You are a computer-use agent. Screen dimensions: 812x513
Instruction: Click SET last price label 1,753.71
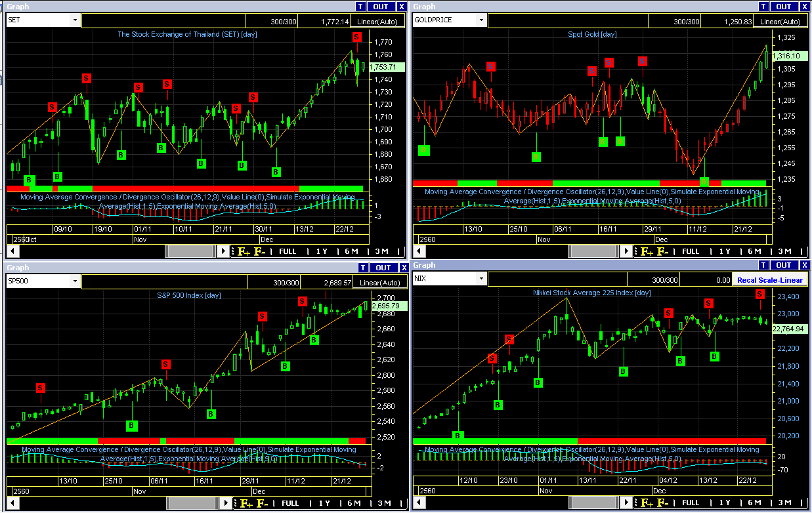(x=387, y=67)
